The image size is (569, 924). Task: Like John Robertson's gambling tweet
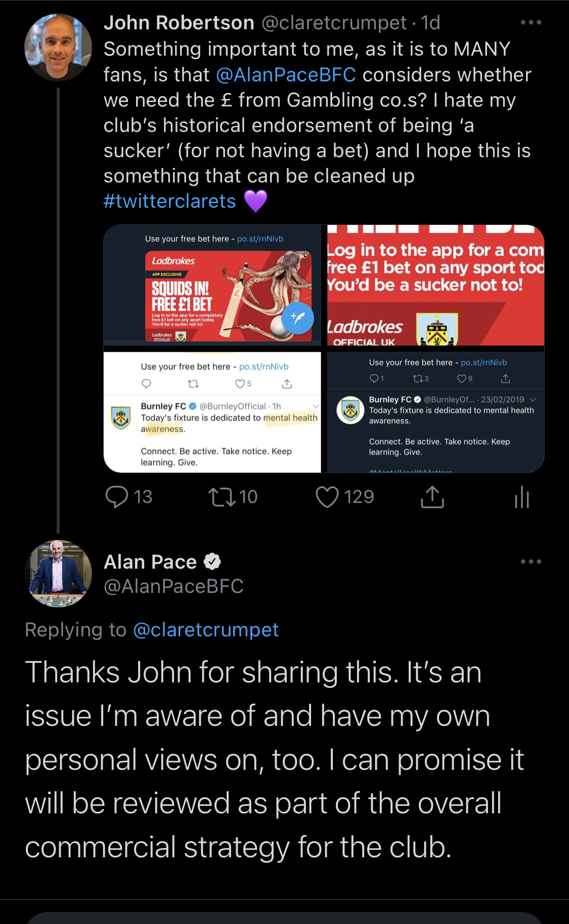[x=327, y=496]
